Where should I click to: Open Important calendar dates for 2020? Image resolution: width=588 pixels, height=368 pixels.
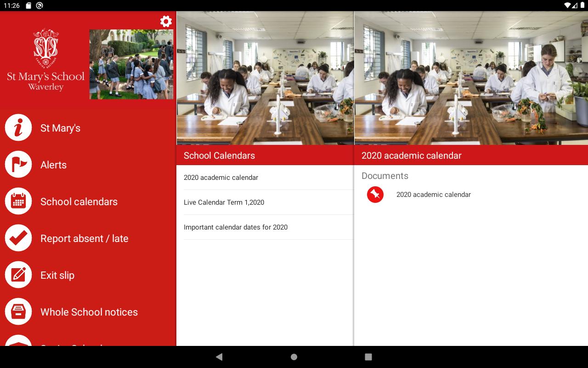click(265, 227)
